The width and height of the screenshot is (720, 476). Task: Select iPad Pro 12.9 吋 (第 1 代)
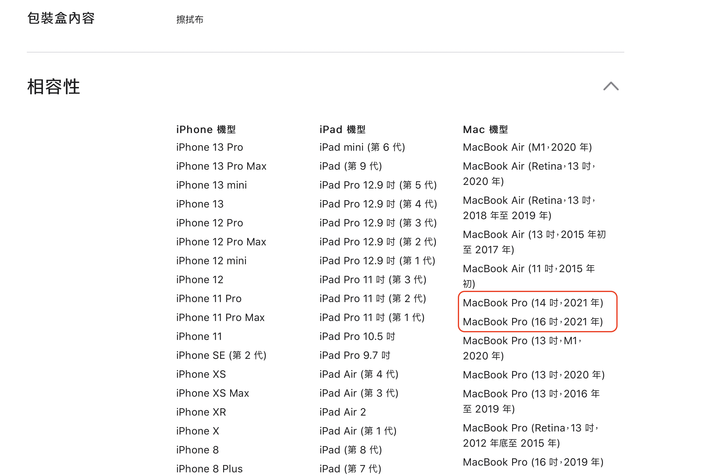click(x=377, y=261)
